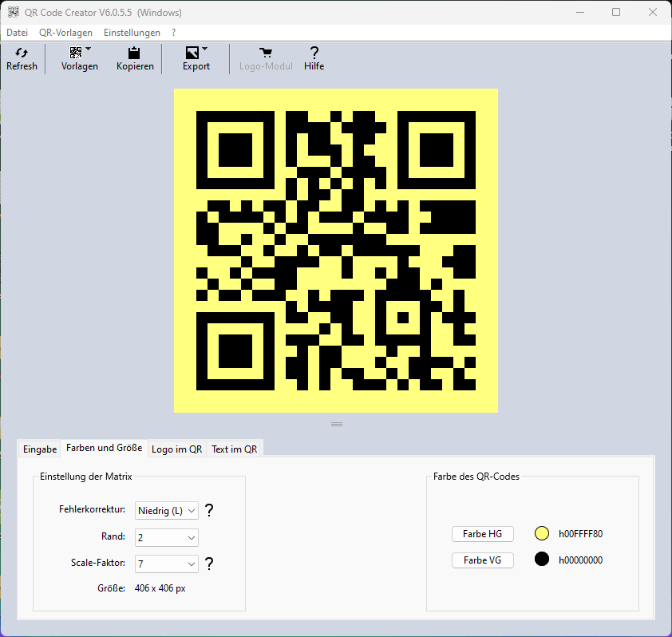Close the QR Code Creator window
672x637 pixels.
pos(653,13)
